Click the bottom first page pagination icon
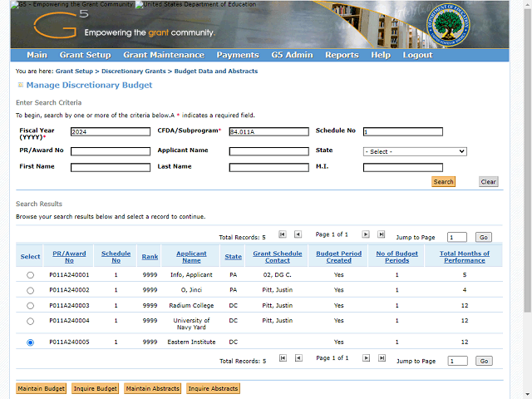Image resolution: width=532 pixels, height=399 pixels. tap(283, 358)
